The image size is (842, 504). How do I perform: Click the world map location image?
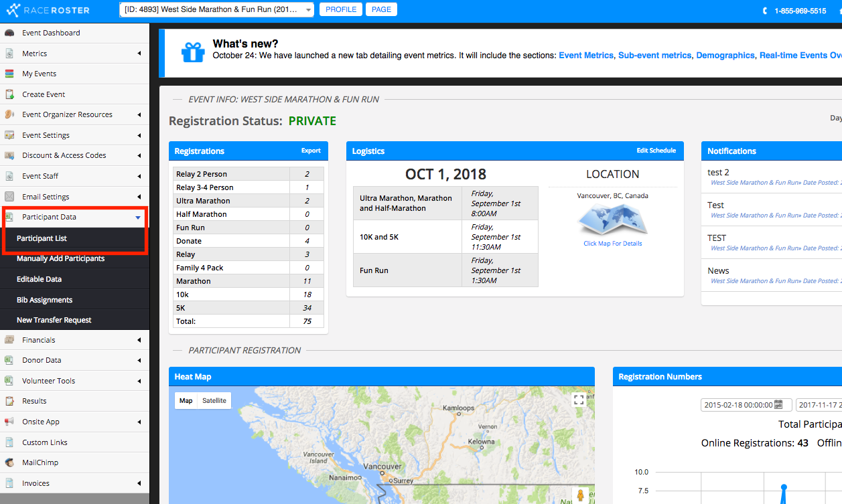coord(612,220)
